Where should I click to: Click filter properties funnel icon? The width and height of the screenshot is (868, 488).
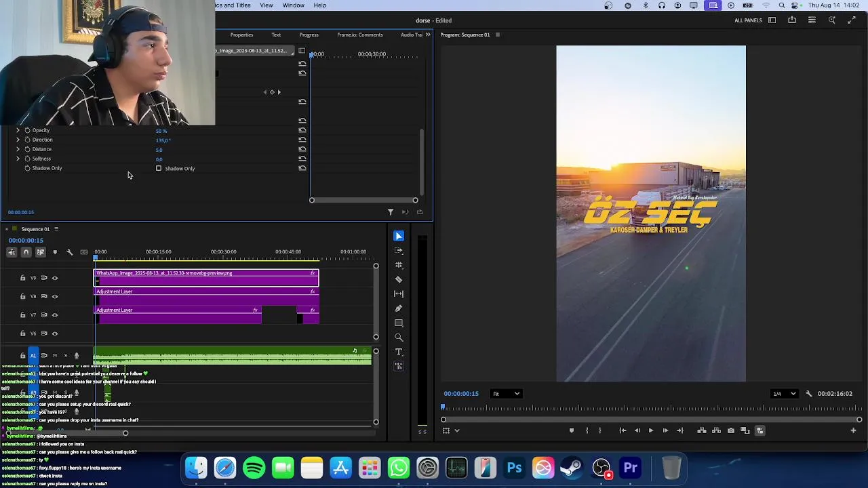click(391, 212)
